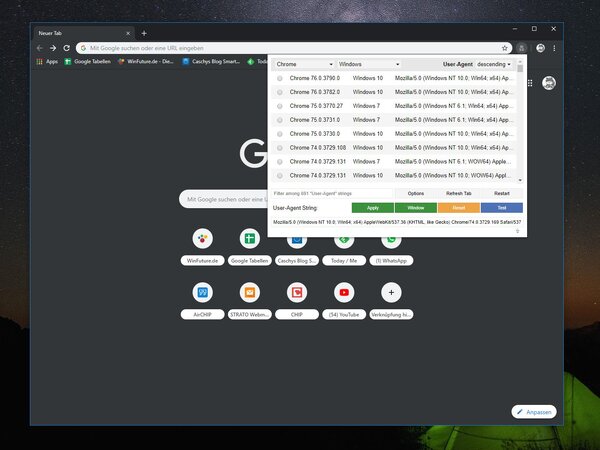Click the Mozilla/5.0 string in the Chrome 75.0.3730.0 row
600x450 pixels.
pyautogui.click(x=453, y=134)
